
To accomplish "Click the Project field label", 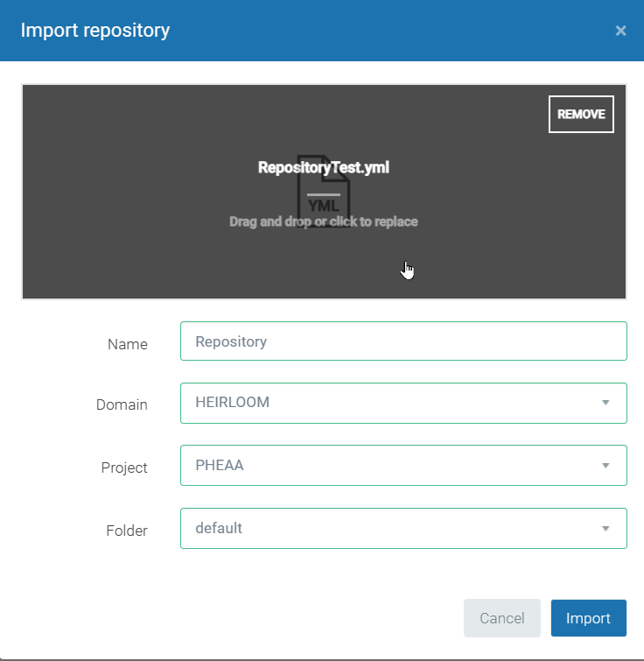I will [x=124, y=468].
